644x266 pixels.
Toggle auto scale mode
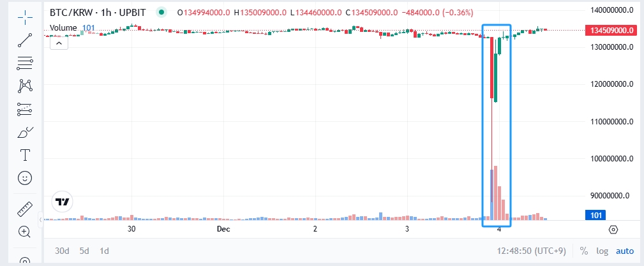pos(624,251)
